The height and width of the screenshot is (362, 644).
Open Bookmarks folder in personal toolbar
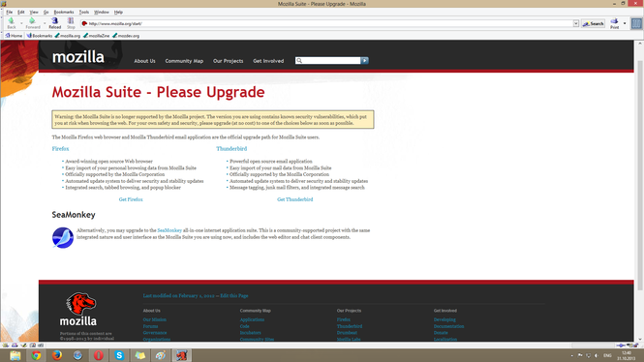pos(40,36)
